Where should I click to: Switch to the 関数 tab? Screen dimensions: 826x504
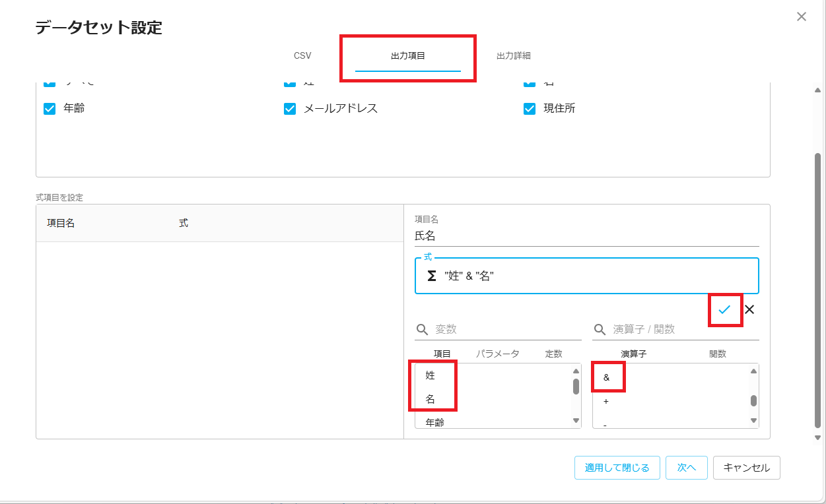point(717,354)
